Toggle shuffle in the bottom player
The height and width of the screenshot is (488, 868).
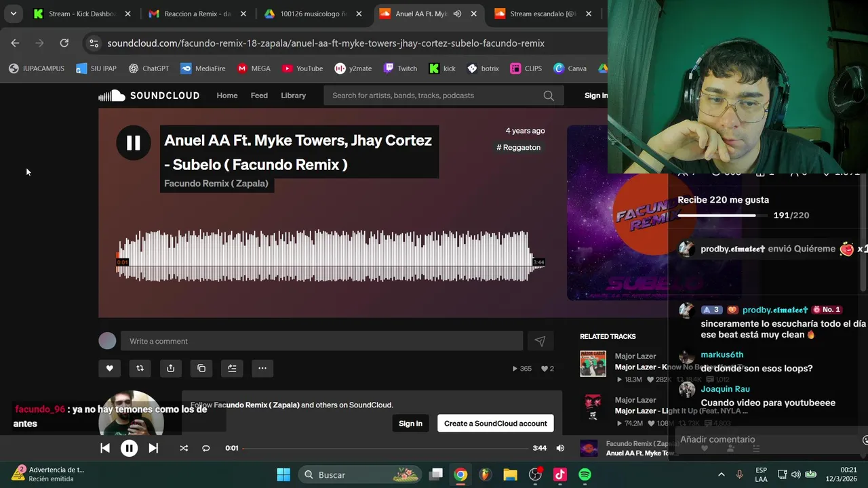184,448
